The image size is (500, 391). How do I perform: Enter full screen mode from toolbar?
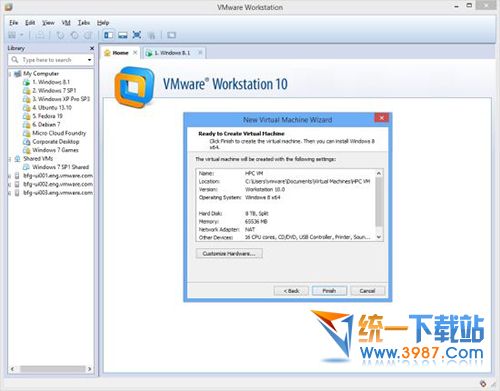(x=137, y=35)
